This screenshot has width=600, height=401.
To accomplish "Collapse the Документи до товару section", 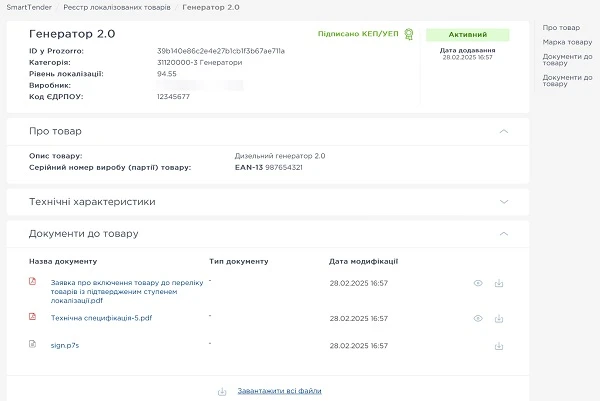I will coord(506,233).
